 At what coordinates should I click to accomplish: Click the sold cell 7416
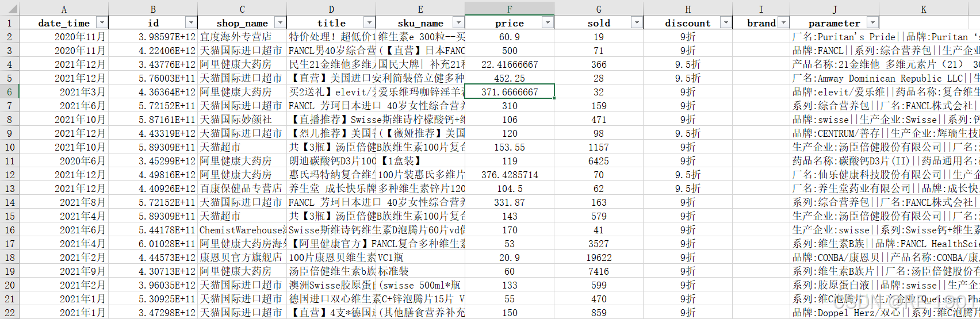[599, 271]
